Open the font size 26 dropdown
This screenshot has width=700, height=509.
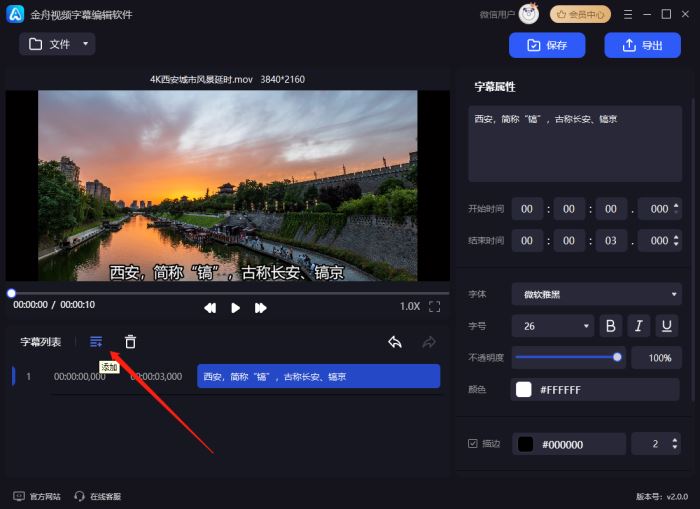click(553, 326)
